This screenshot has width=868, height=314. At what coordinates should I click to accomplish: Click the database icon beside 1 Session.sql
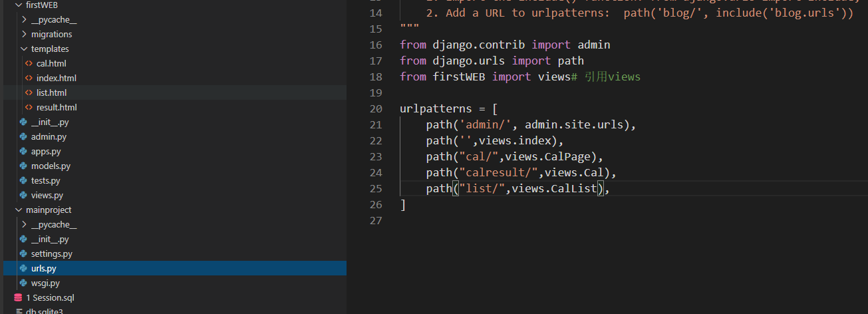click(18, 298)
